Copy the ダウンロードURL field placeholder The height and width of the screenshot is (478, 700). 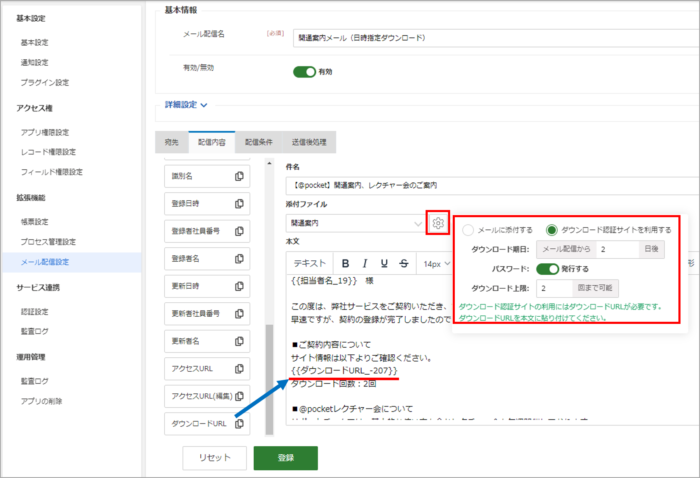239,424
